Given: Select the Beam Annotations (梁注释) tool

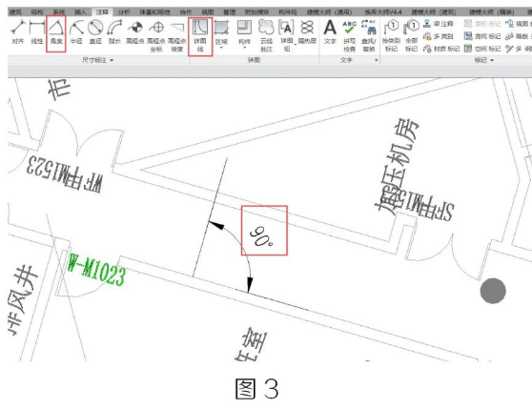Looking at the screenshot, I should pyautogui.click(x=439, y=24).
